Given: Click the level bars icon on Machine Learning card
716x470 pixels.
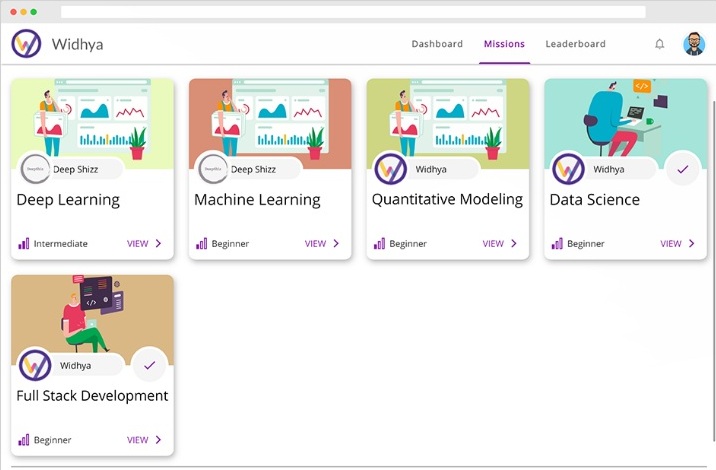Looking at the screenshot, I should [x=201, y=243].
